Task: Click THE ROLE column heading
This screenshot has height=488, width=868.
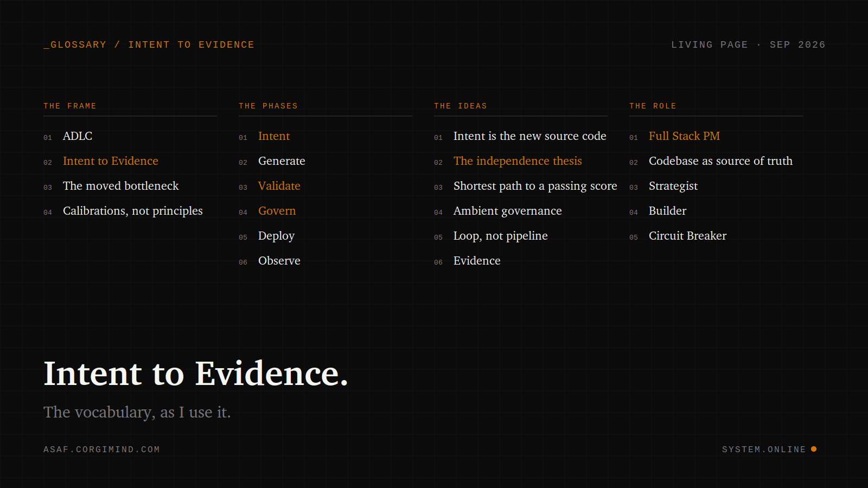Action: [653, 106]
